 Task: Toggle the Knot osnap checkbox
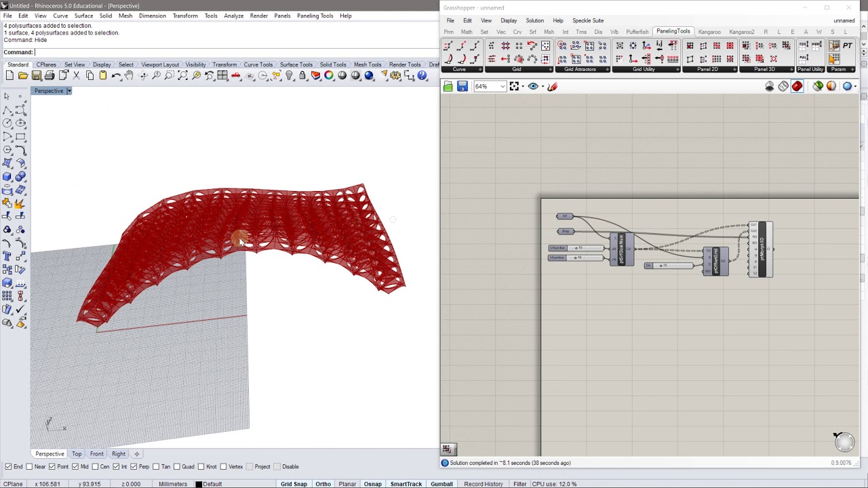(x=201, y=466)
